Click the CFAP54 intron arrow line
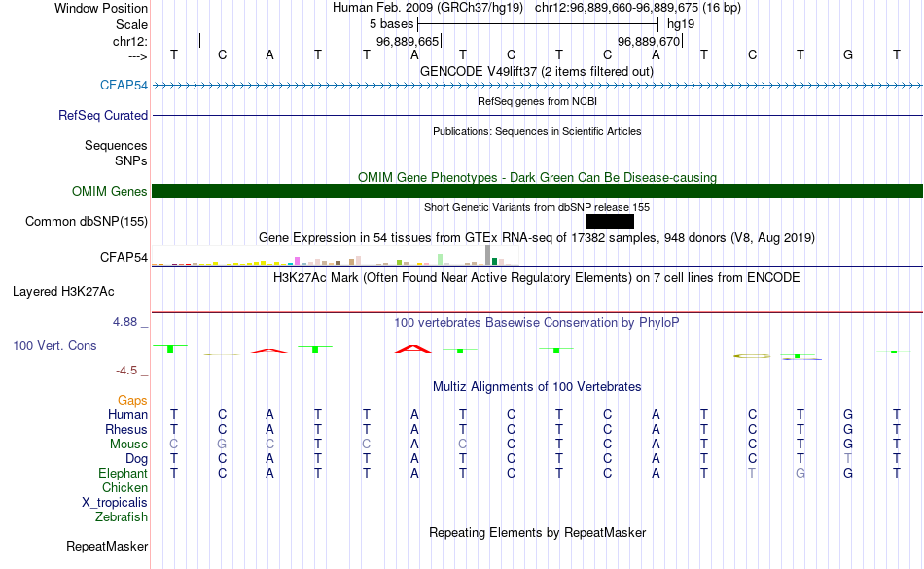This screenshot has height=569, width=924. tap(538, 86)
